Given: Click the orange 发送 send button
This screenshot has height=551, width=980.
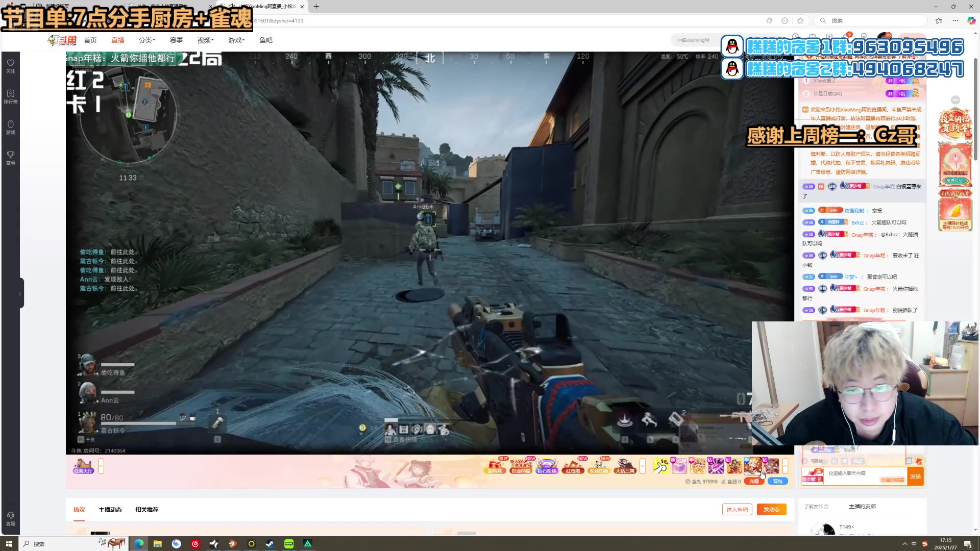Looking at the screenshot, I should [x=916, y=477].
